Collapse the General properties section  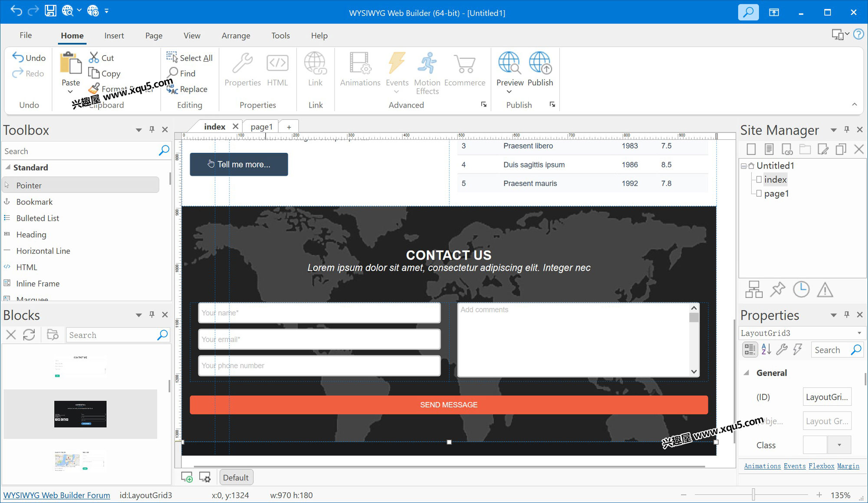[746, 373]
